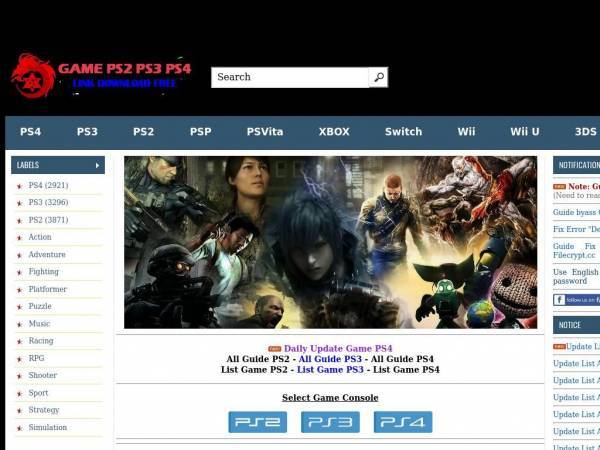Open the RPG label
Viewport: 600px width, 450px height.
pos(36,359)
